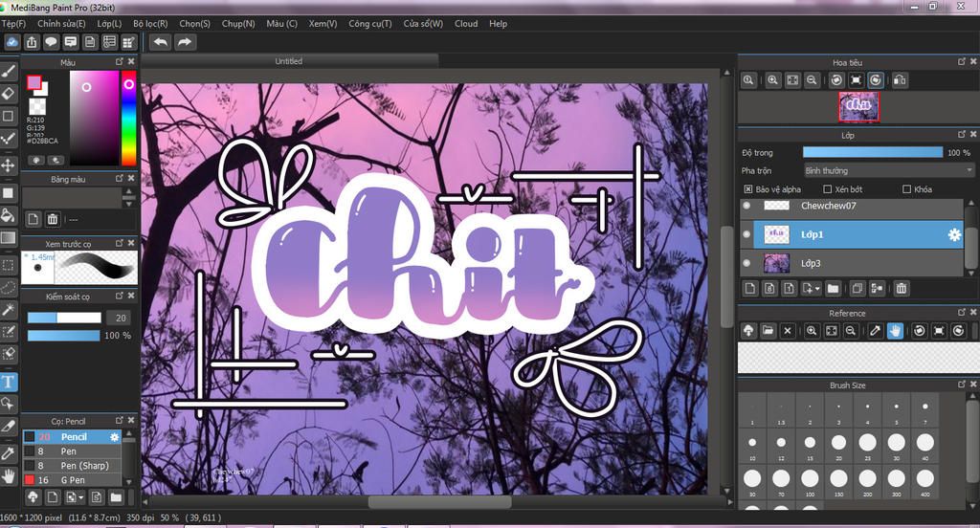Open the Chỉnh sửa(E) menu
Image resolution: width=980 pixels, height=528 pixels.
(x=61, y=24)
